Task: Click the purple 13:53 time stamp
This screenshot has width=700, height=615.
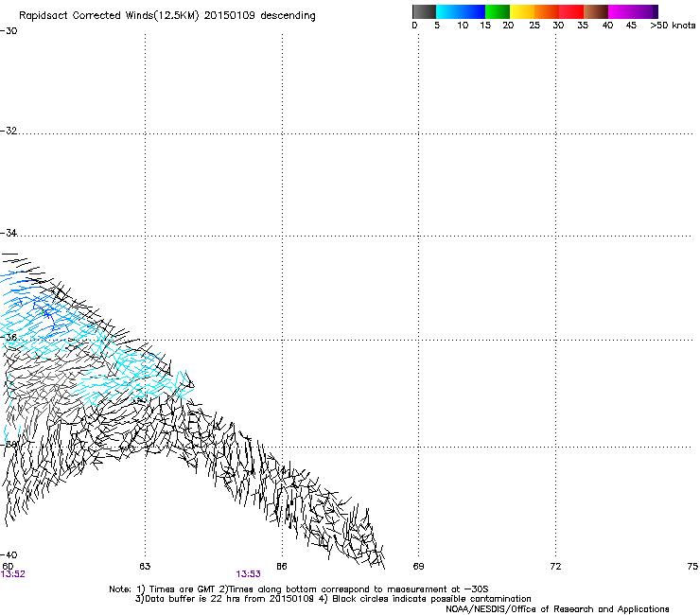Action: tap(248, 574)
